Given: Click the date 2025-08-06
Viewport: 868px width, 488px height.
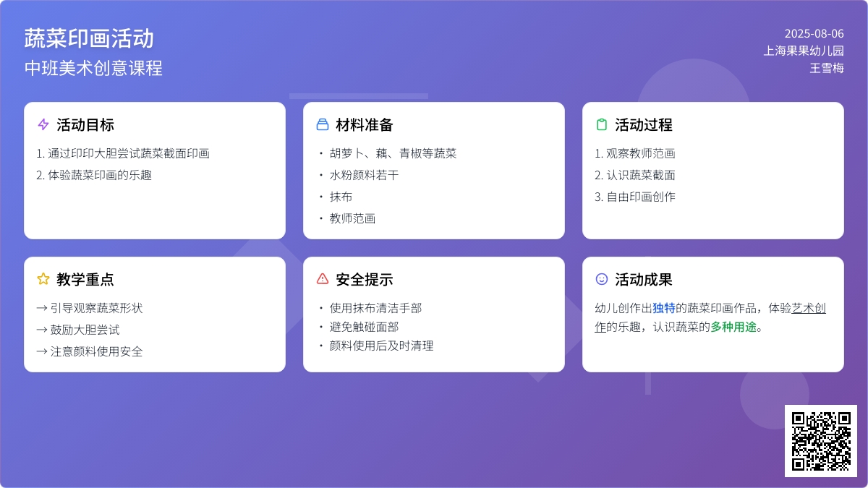Looking at the screenshot, I should click(x=814, y=33).
